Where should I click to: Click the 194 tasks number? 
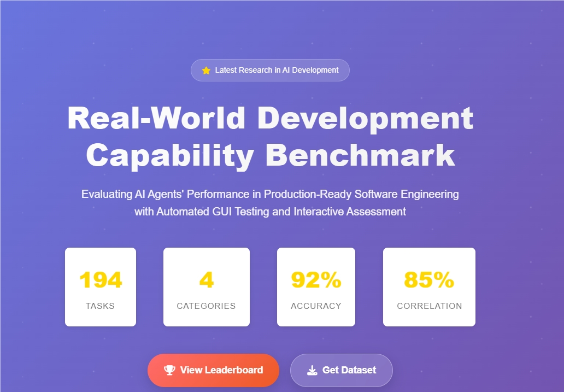(101, 280)
